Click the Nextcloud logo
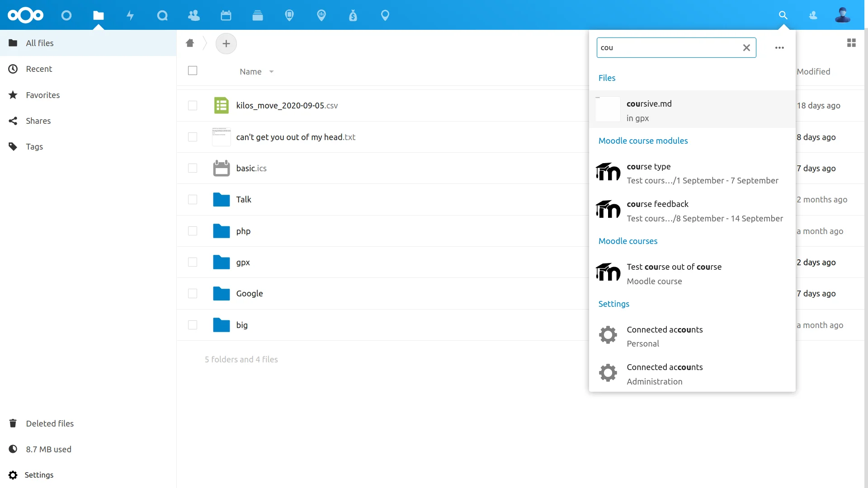Screen dimensions: 868x488 coord(26,15)
